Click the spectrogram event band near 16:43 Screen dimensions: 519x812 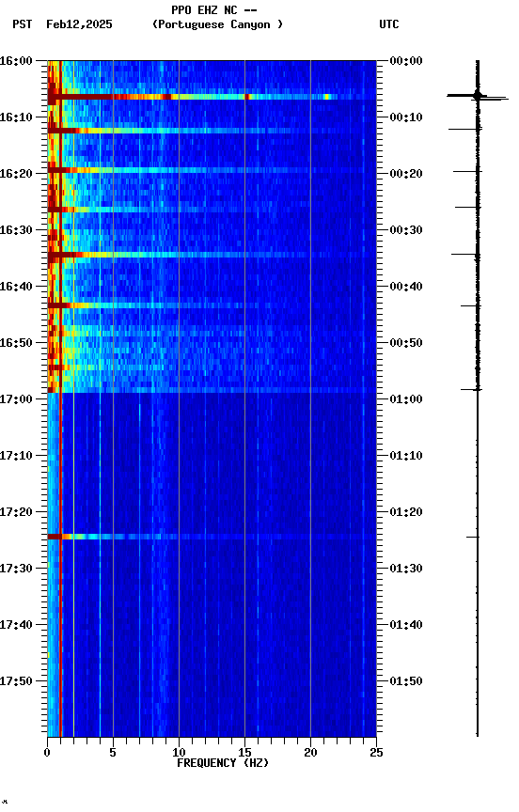212,305
